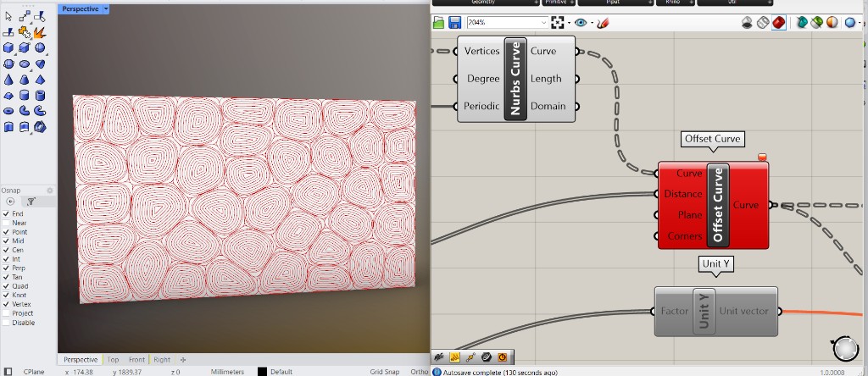This screenshot has width=868, height=376.
Task: Switch to the Front viewport tab
Action: click(136, 359)
